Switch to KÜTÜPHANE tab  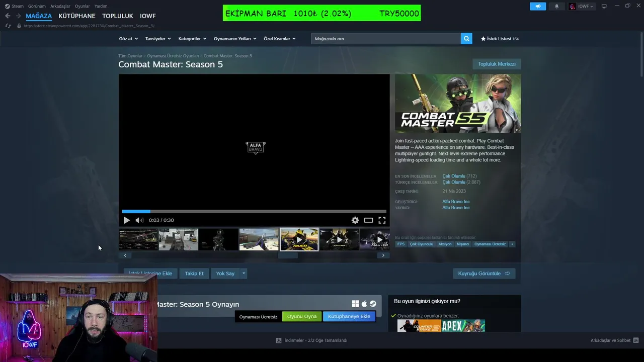tap(77, 16)
